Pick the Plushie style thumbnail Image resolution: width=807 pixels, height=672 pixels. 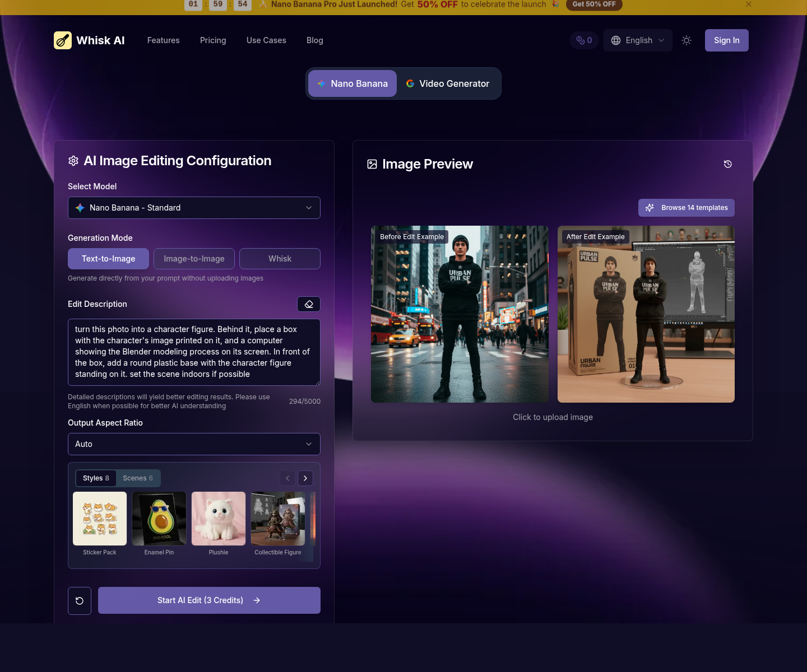point(219,519)
